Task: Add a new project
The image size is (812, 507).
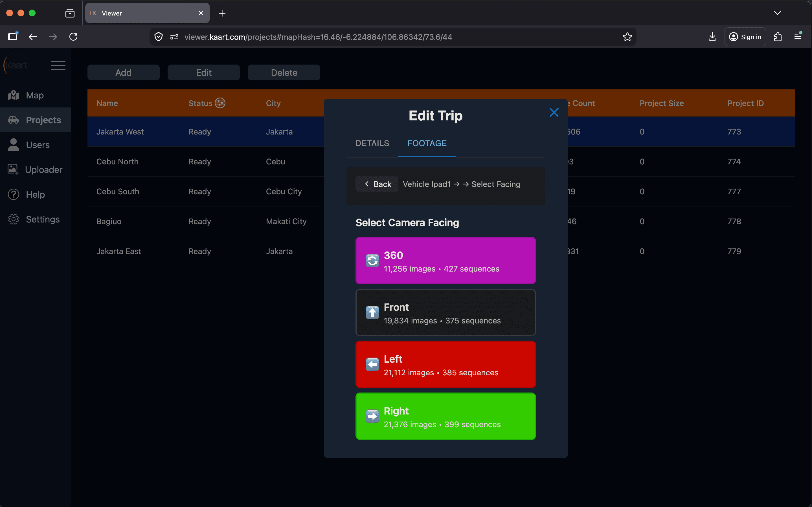Action: click(x=123, y=72)
